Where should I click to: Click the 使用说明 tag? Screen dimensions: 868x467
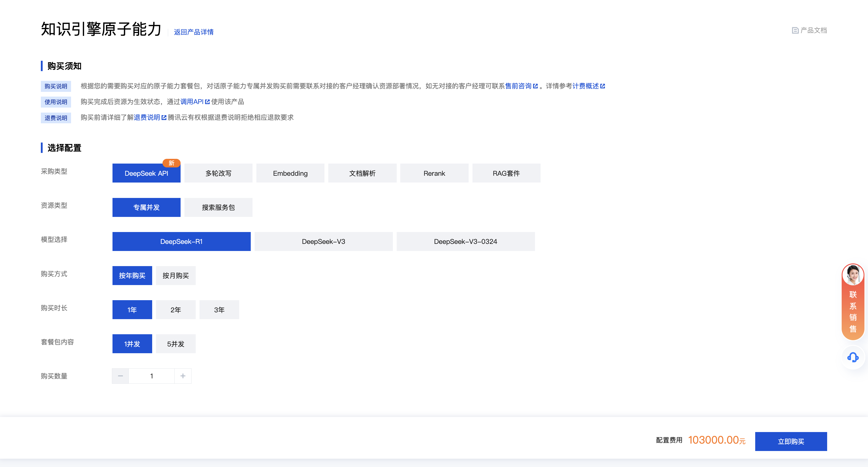[x=56, y=102]
